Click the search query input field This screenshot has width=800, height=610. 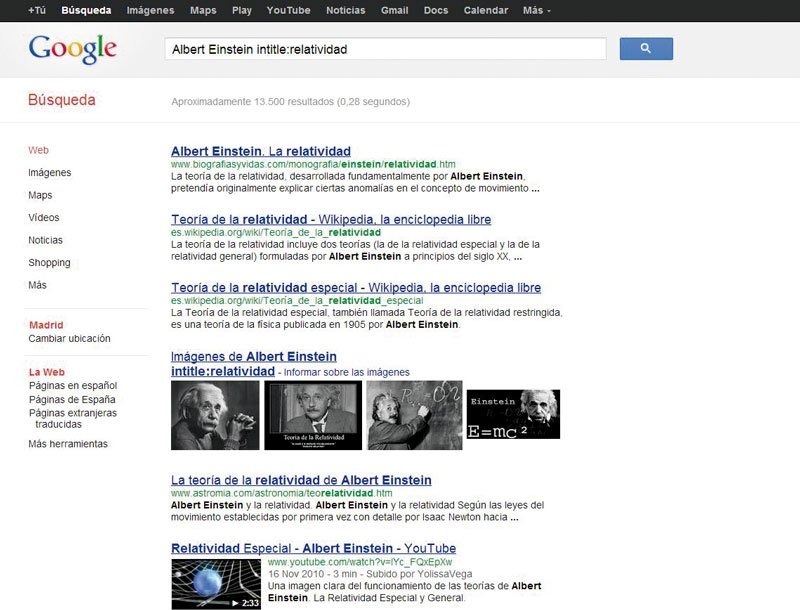[x=385, y=49]
